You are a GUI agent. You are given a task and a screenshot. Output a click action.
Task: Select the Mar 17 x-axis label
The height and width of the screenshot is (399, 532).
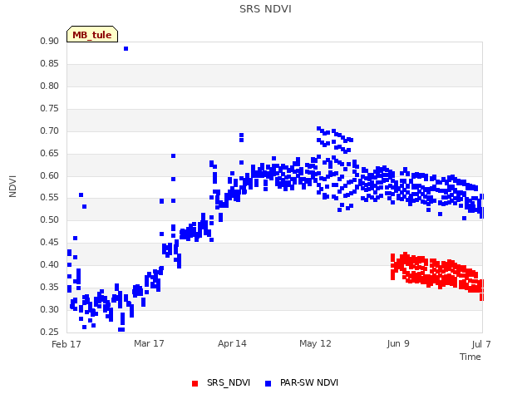click(x=149, y=343)
